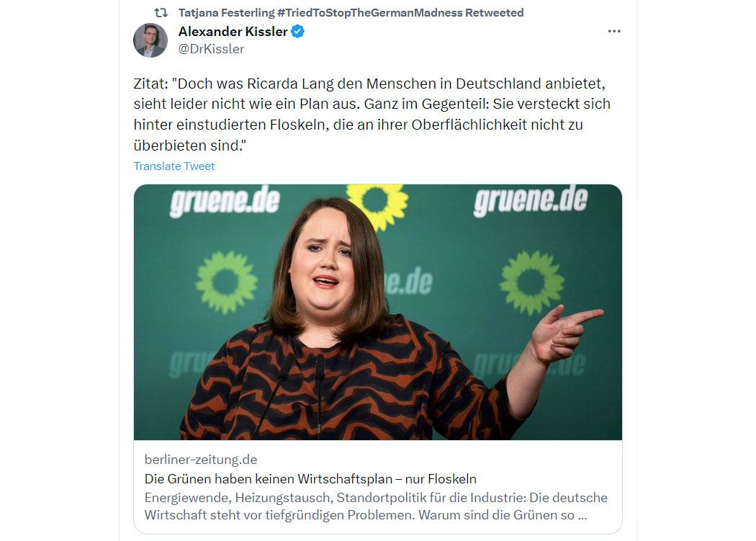Click the tweet text beginning with Zitat

372,115
